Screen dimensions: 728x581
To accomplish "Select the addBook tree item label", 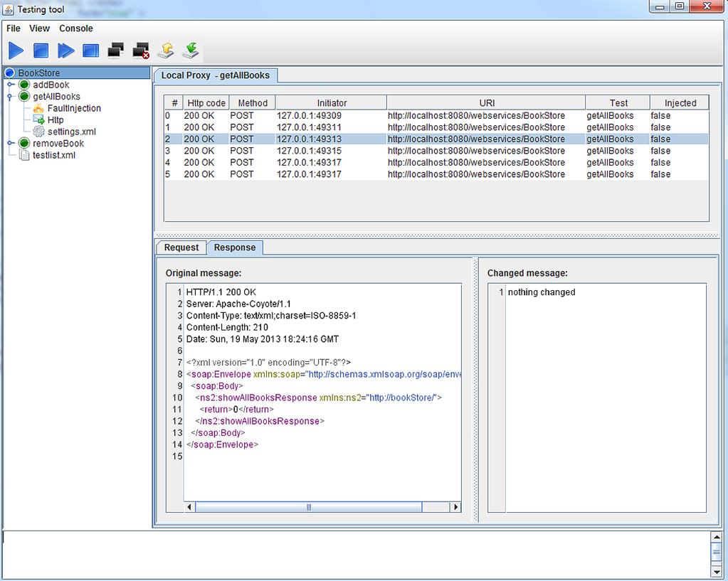I will tap(51, 85).
